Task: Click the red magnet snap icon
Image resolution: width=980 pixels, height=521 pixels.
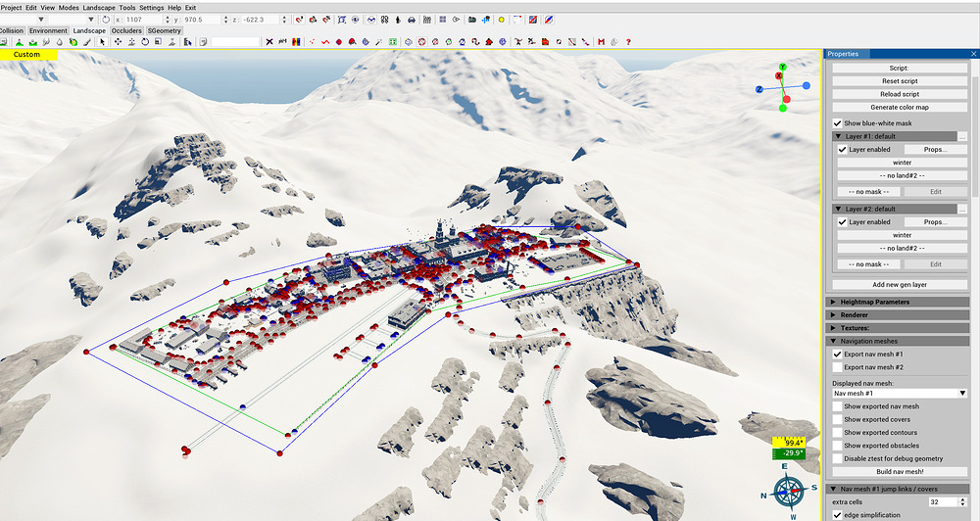Action: pos(299,20)
